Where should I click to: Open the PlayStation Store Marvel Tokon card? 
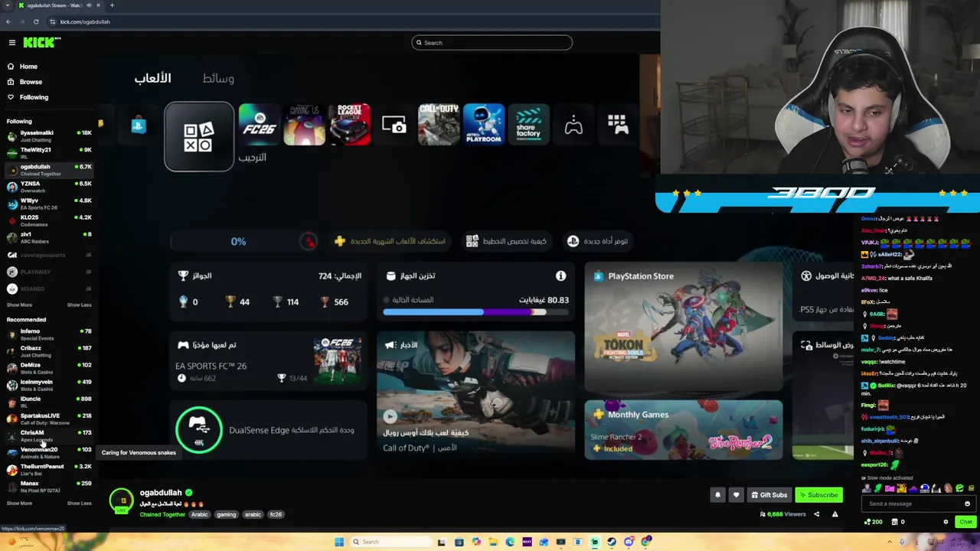pyautogui.click(x=684, y=328)
